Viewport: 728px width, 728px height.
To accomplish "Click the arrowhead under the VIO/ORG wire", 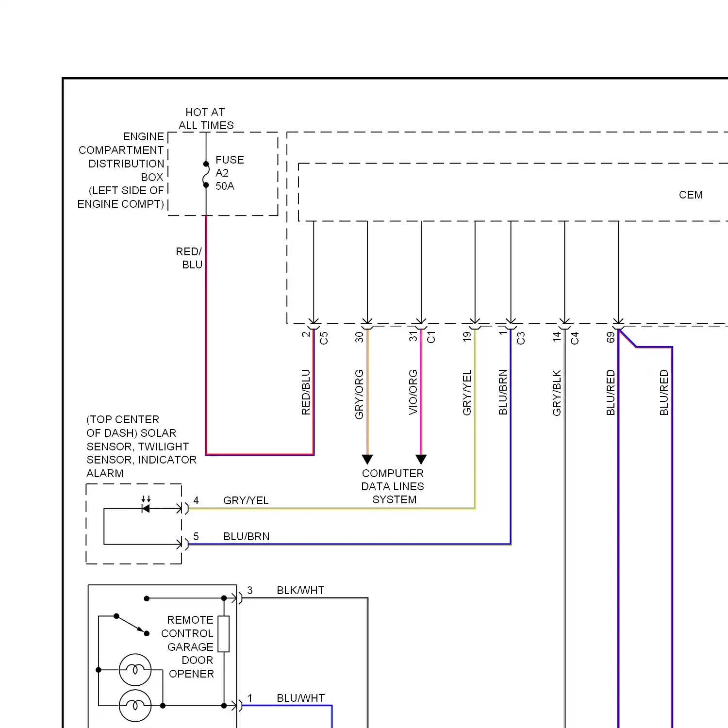I will 421,459.
